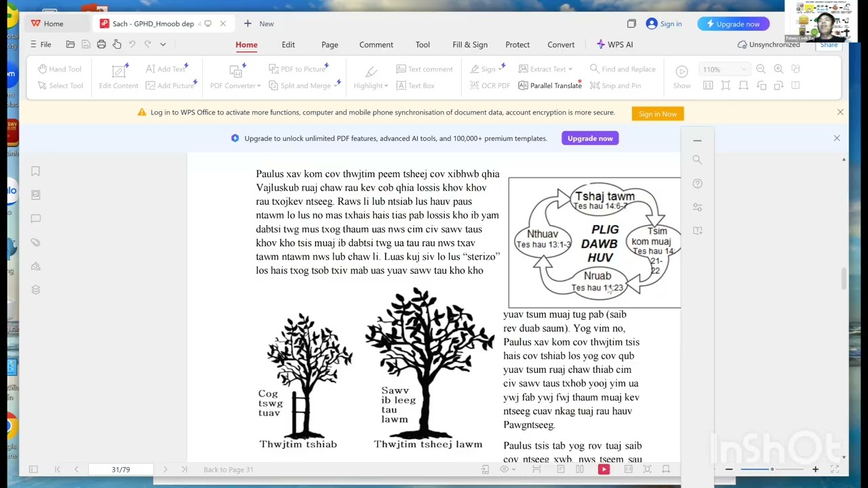Open the Highlight dropdown arrow
This screenshot has width=868, height=488.
(386, 86)
